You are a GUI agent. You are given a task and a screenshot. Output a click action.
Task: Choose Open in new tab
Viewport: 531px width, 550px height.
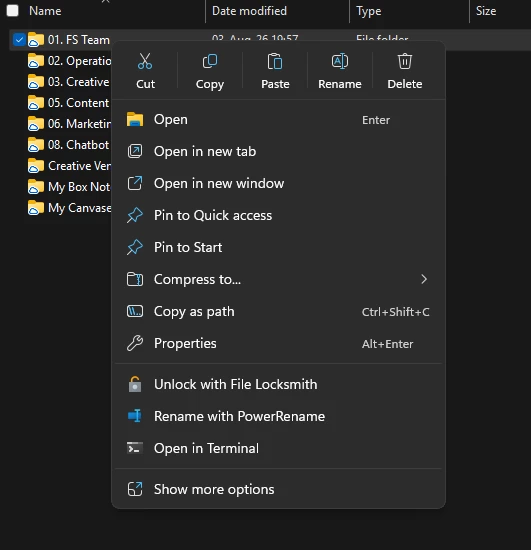pos(278,151)
